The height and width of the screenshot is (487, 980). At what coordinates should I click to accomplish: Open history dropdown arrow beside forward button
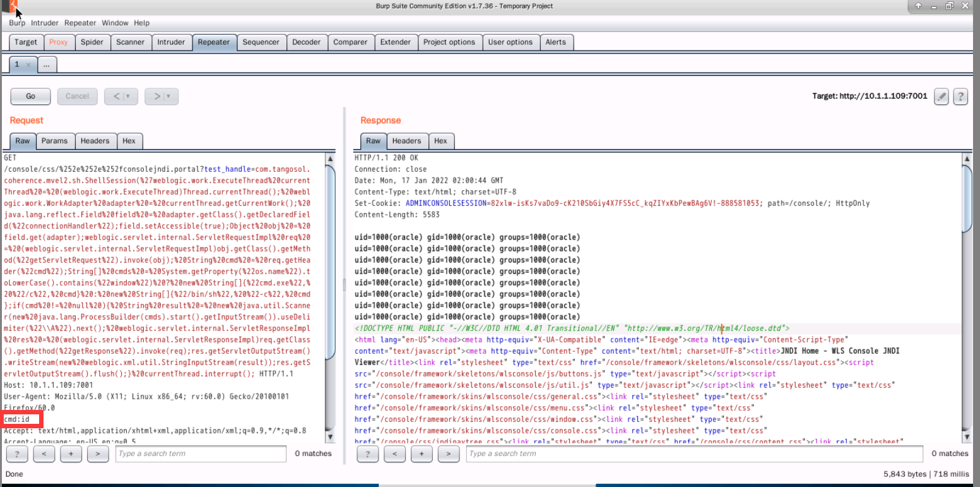(169, 96)
